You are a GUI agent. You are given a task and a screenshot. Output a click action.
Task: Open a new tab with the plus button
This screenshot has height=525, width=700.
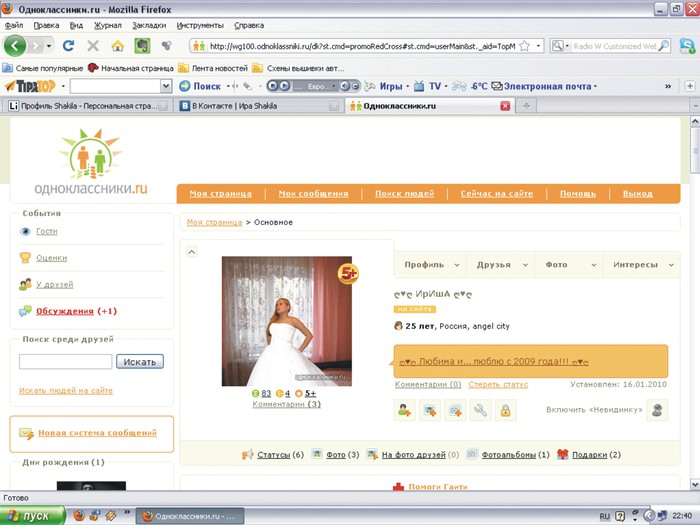click(x=526, y=106)
